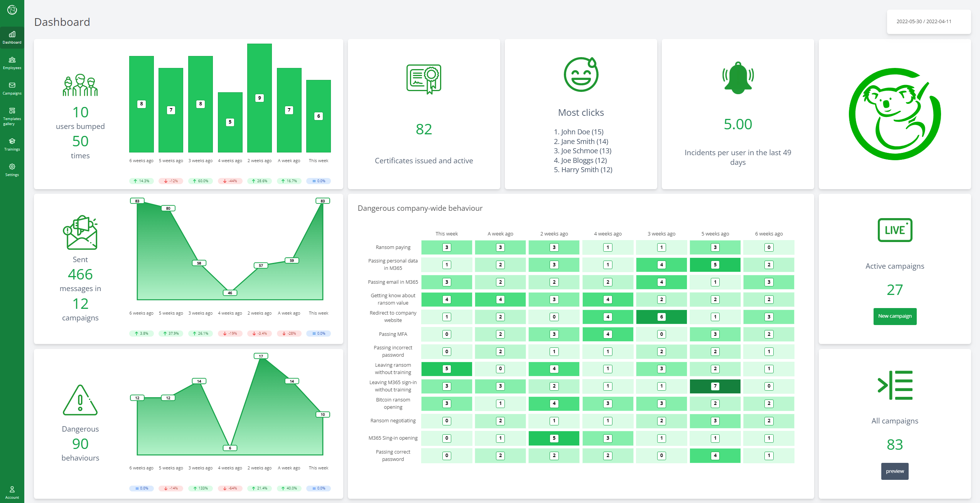Select the Dashboard menu item

(x=12, y=37)
